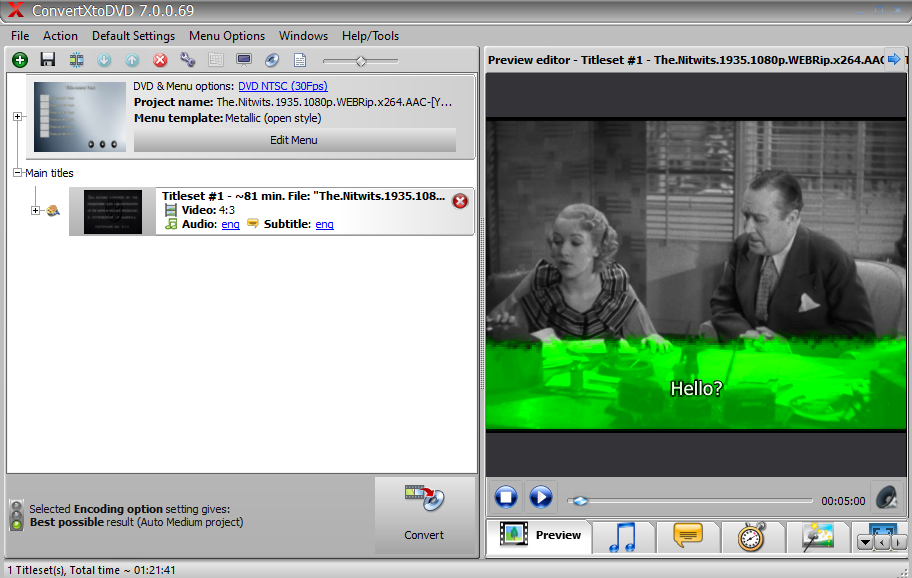The width and height of the screenshot is (912, 578).
Task: Open the Audio tab with music note
Action: [623, 537]
